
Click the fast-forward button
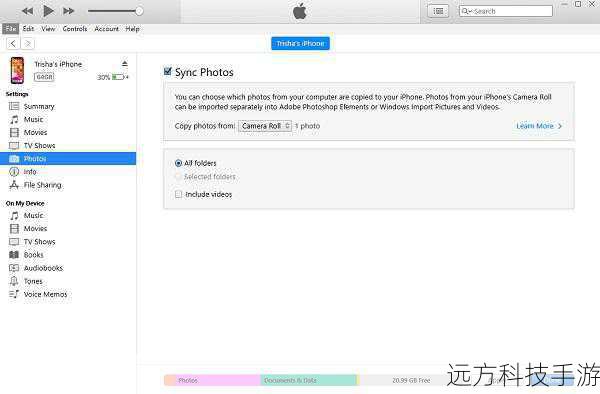coord(68,11)
